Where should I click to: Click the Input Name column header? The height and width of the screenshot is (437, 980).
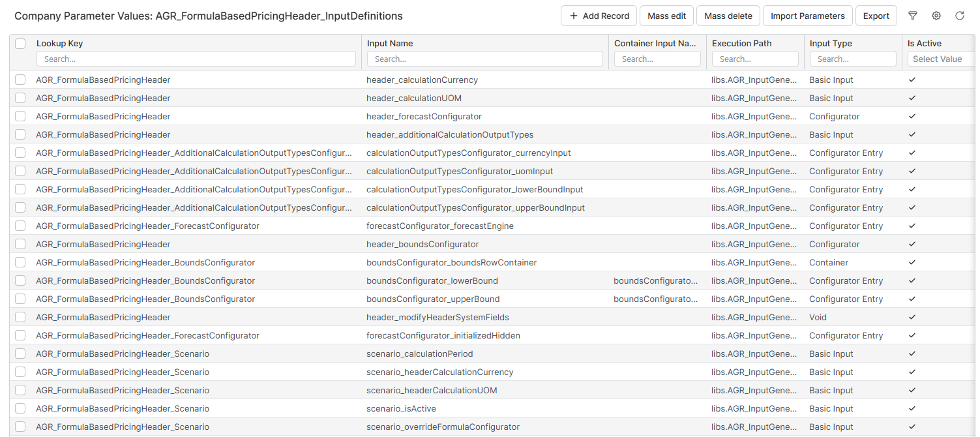pos(390,43)
